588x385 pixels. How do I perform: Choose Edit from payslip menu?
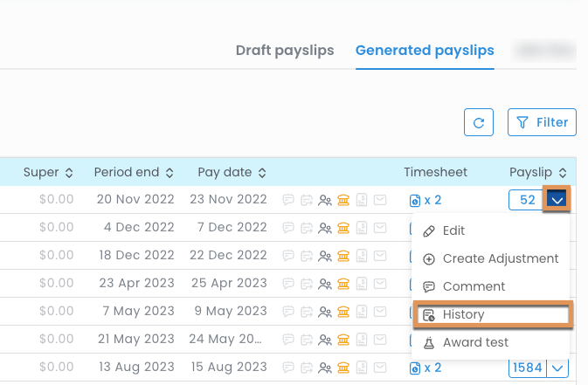coord(453,231)
